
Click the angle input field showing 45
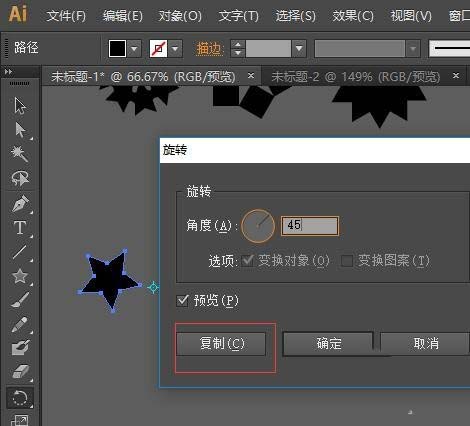coord(310,226)
